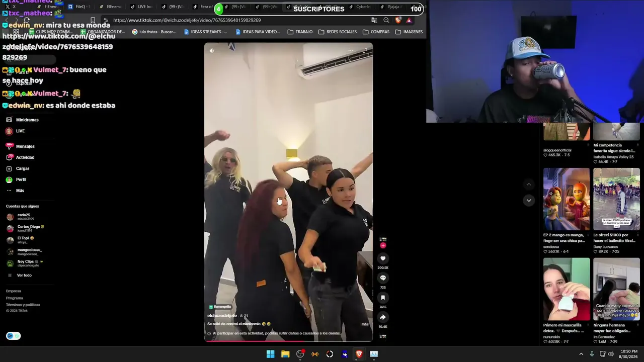
Task: Bookmark the video to favorites
Action: coord(383,298)
